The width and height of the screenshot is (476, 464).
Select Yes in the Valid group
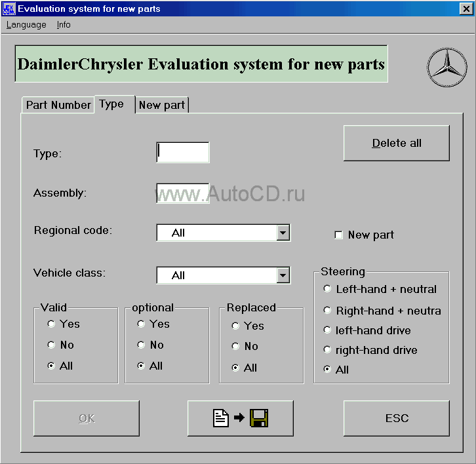tap(64, 324)
